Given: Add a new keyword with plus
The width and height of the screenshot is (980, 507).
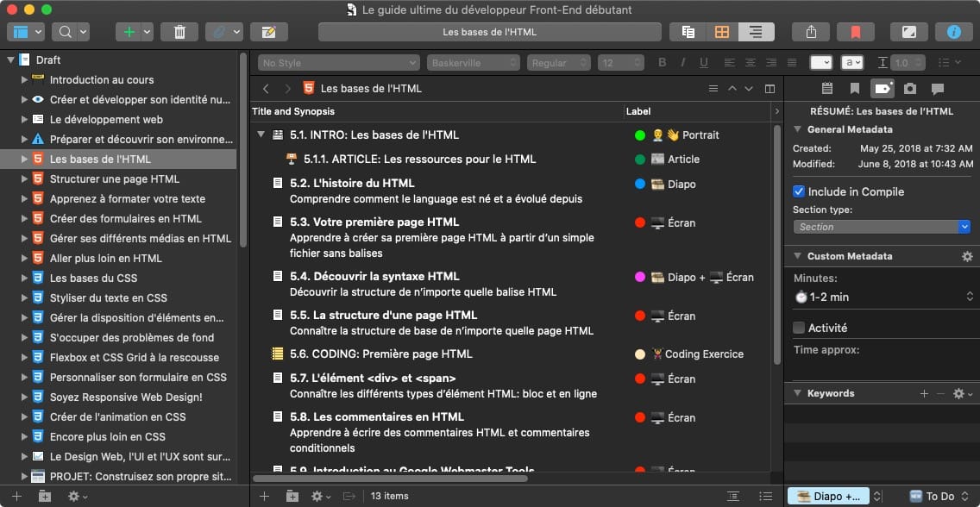Looking at the screenshot, I should 925,393.
